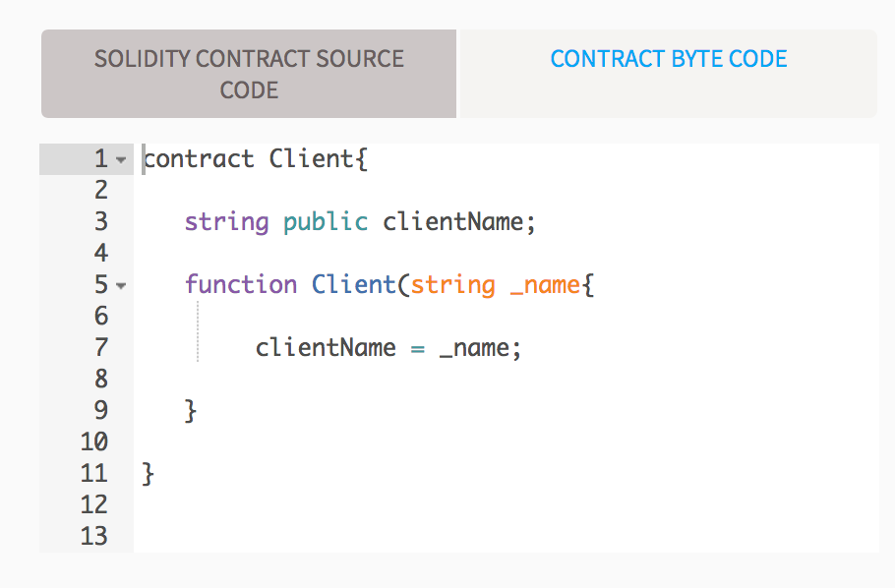Collapse the contract block on line 1
Image resolution: width=895 pixels, height=588 pixels.
pos(121,159)
